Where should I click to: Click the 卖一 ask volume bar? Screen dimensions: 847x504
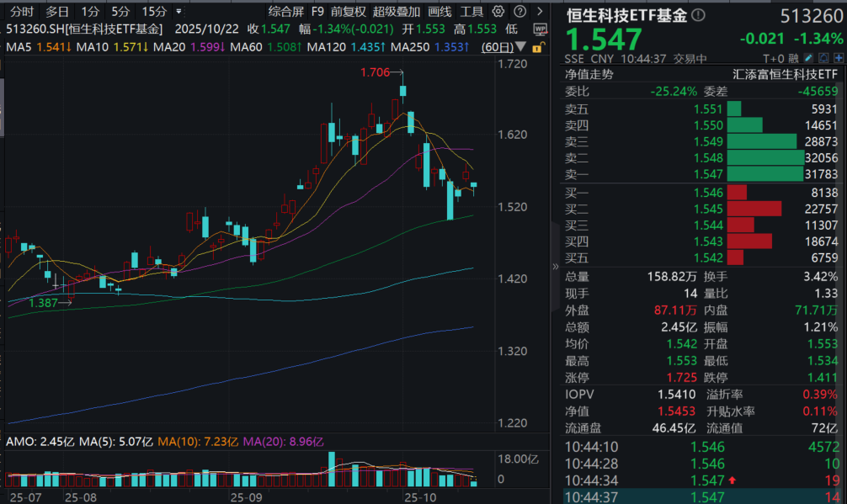click(765, 174)
